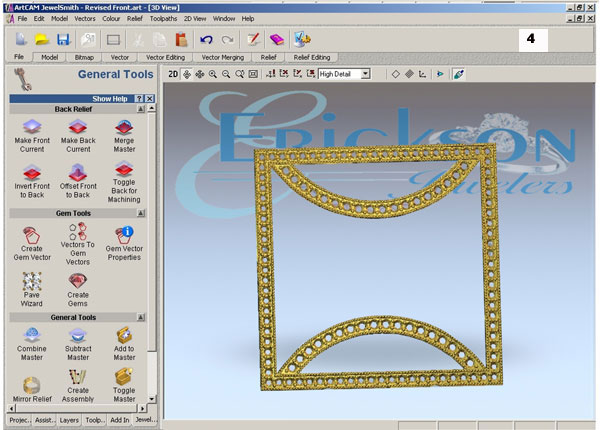Click the pan view arrows icon
The width and height of the screenshot is (600, 430).
click(200, 74)
